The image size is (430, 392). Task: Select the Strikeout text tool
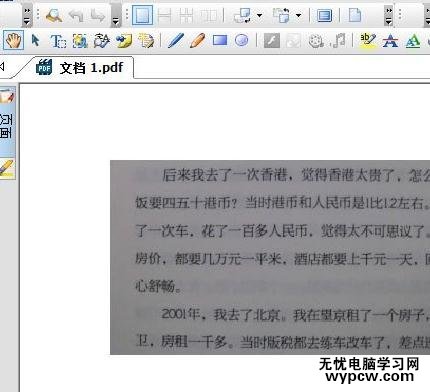(390, 41)
